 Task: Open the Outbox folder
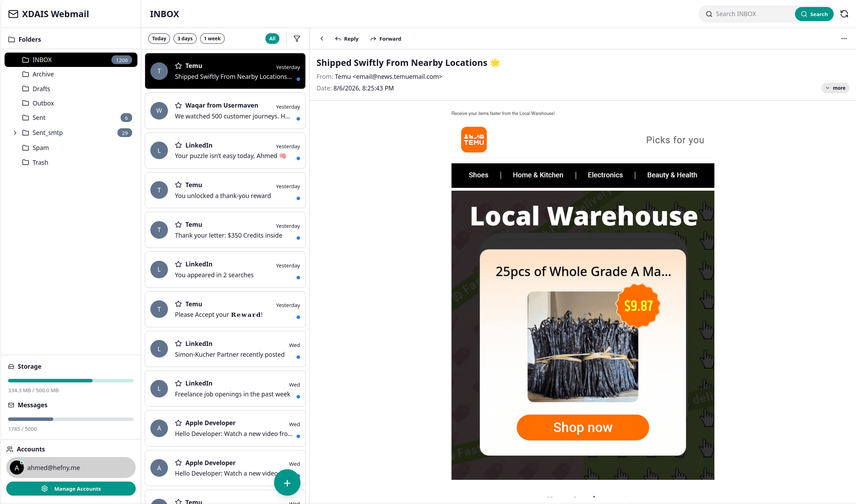(71, 103)
